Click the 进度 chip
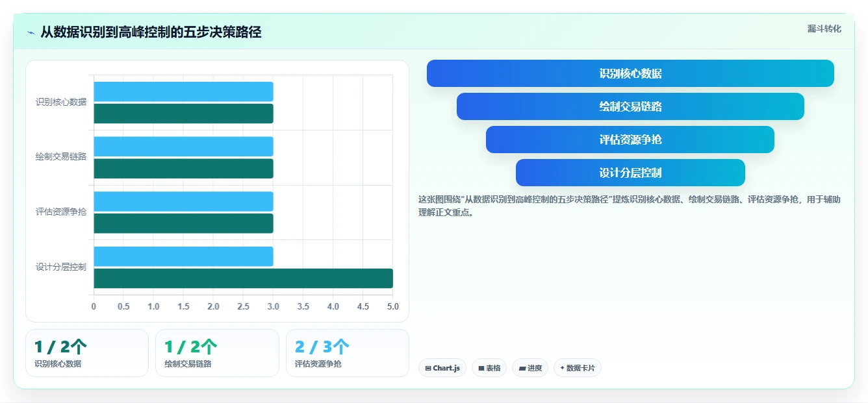868x403 pixels. (530, 368)
